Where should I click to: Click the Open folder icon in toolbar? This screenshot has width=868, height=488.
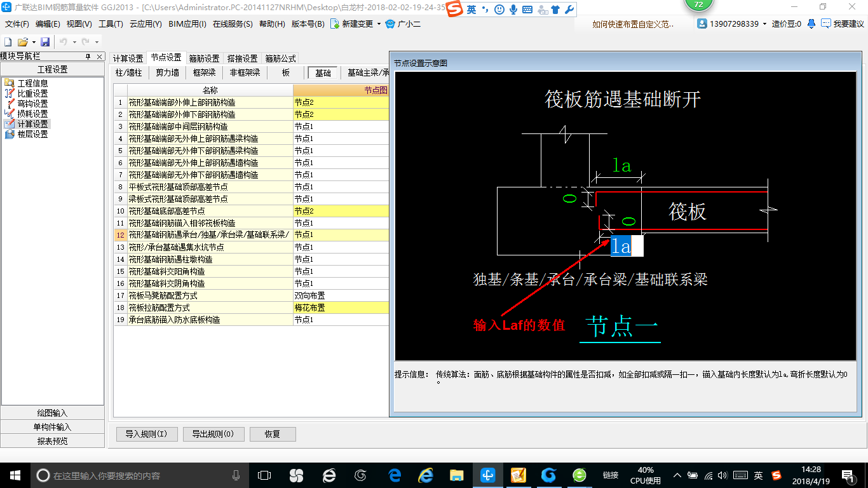(x=22, y=42)
